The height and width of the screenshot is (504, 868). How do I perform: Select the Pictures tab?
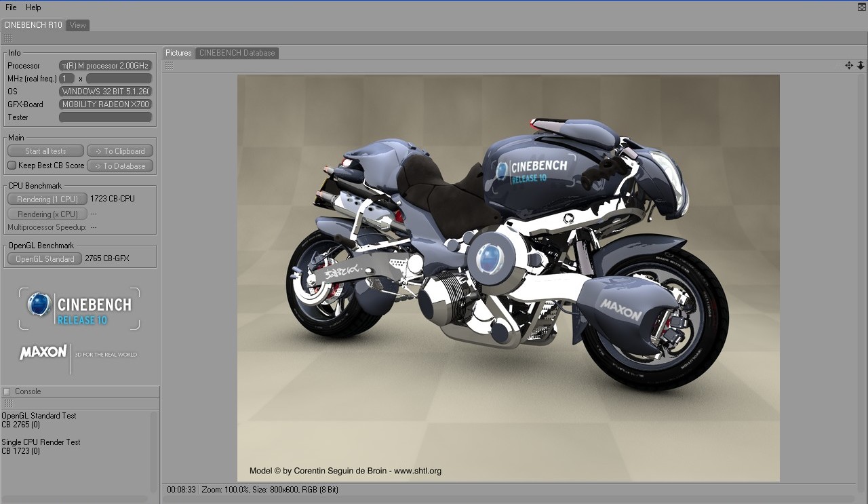click(178, 53)
